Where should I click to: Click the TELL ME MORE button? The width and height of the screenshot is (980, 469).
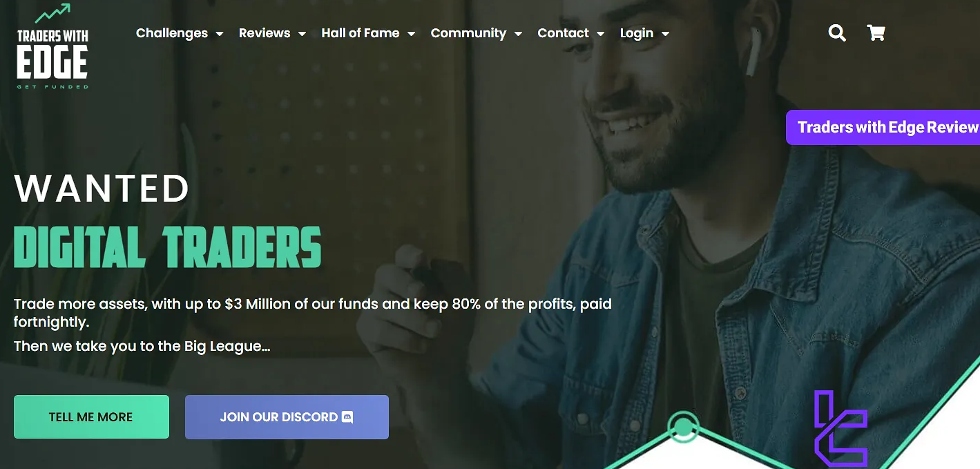pyautogui.click(x=91, y=417)
